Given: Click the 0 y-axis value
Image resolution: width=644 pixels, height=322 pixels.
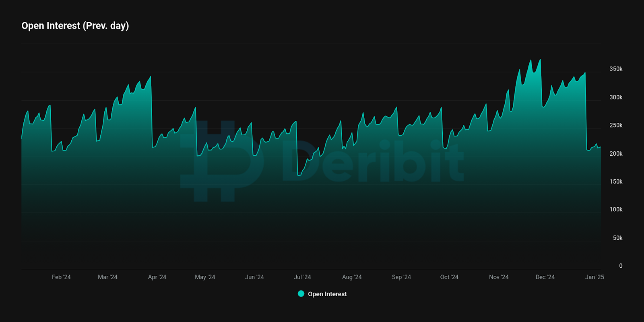Looking at the screenshot, I should [621, 266].
